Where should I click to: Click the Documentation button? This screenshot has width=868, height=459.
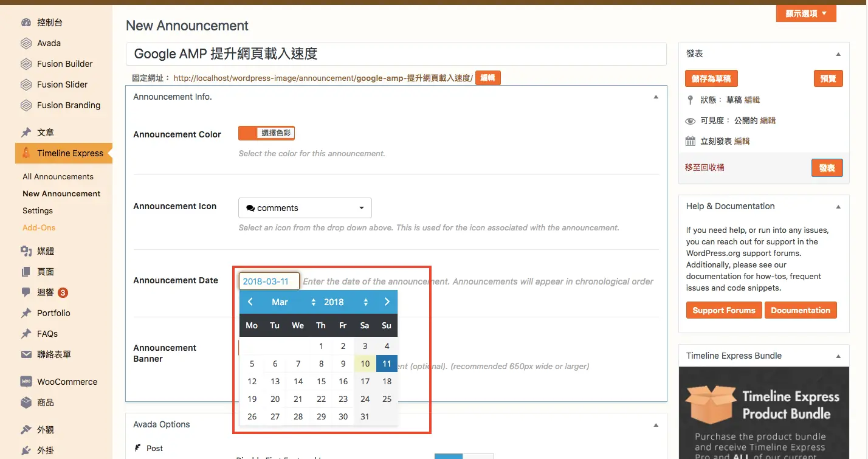(800, 310)
